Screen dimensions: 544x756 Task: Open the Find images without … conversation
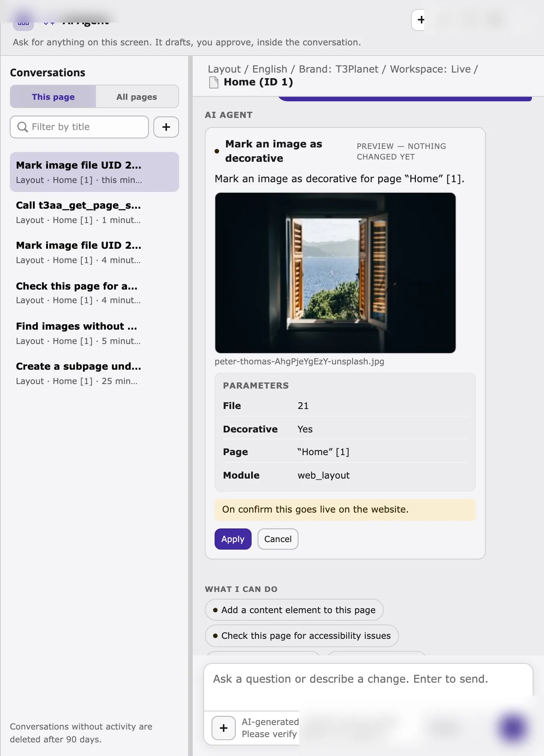(94, 333)
